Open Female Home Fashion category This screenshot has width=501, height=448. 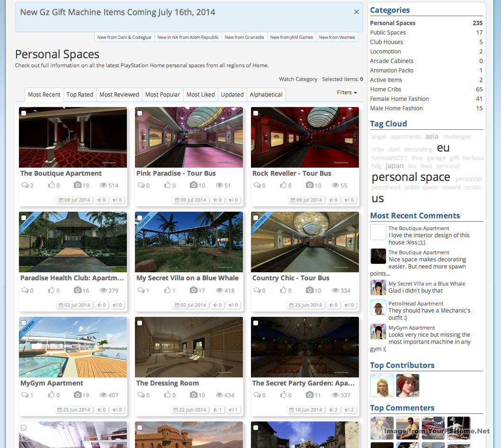coord(399,99)
